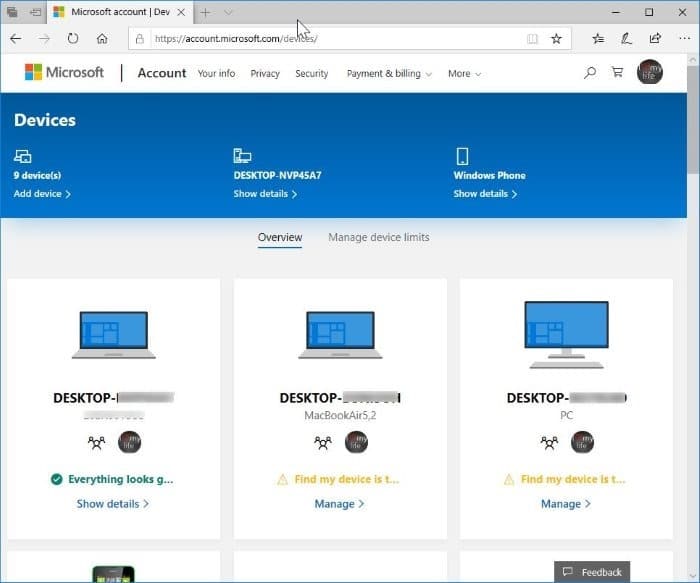Click the scrollbar down arrow
The width and height of the screenshot is (700, 583).
click(693, 576)
